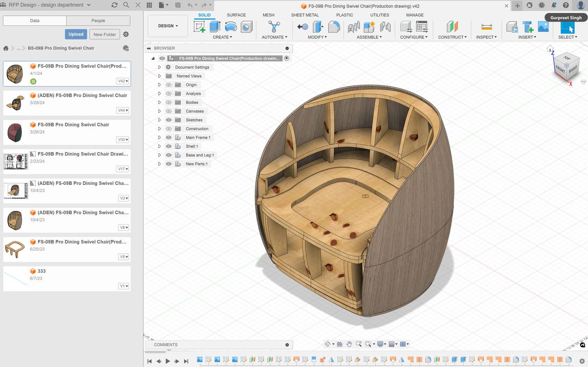Click the Create Sketch tool icon

(x=200, y=27)
